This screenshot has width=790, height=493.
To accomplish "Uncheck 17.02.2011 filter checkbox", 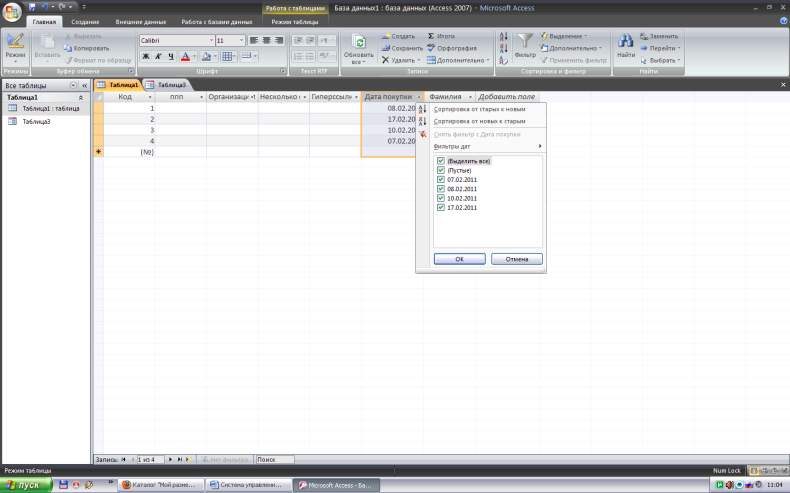I will (441, 207).
